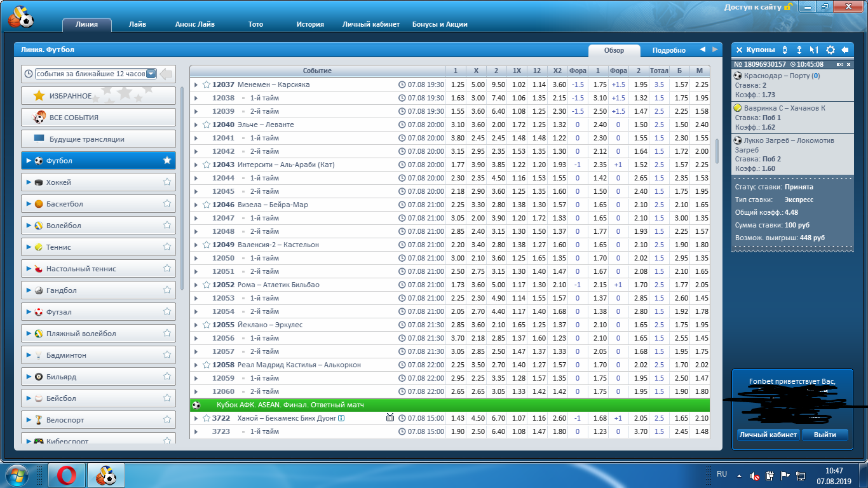Expand event 12040 Эльче – Леванте row
This screenshot has width=868, height=488.
tap(196, 125)
